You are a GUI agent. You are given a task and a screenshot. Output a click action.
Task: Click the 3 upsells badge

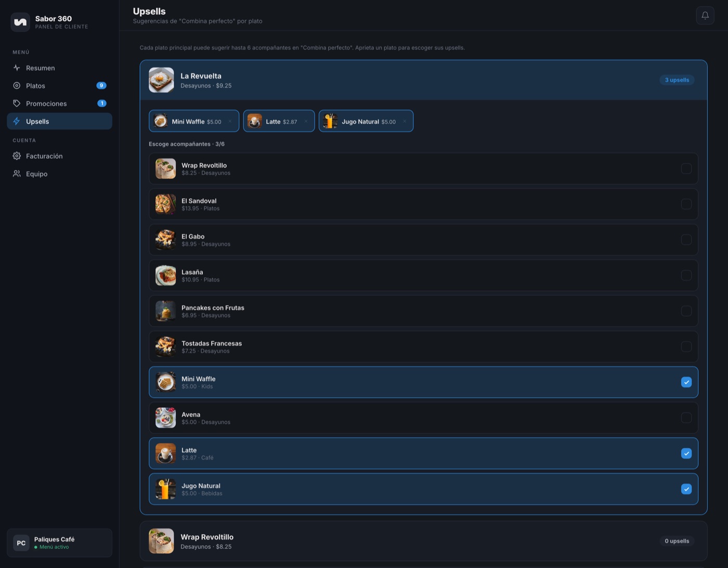coord(677,80)
